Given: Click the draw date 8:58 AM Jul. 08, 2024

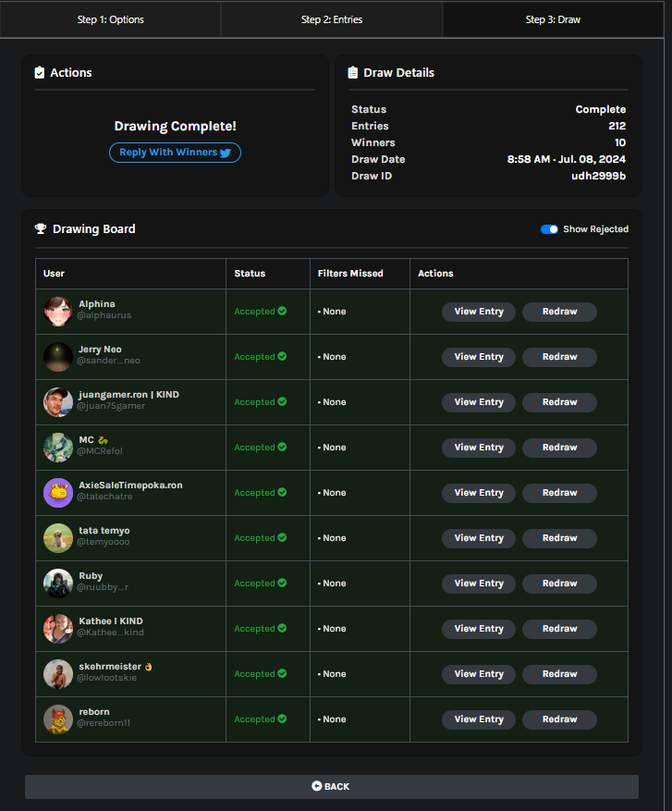Looking at the screenshot, I should pyautogui.click(x=567, y=159).
